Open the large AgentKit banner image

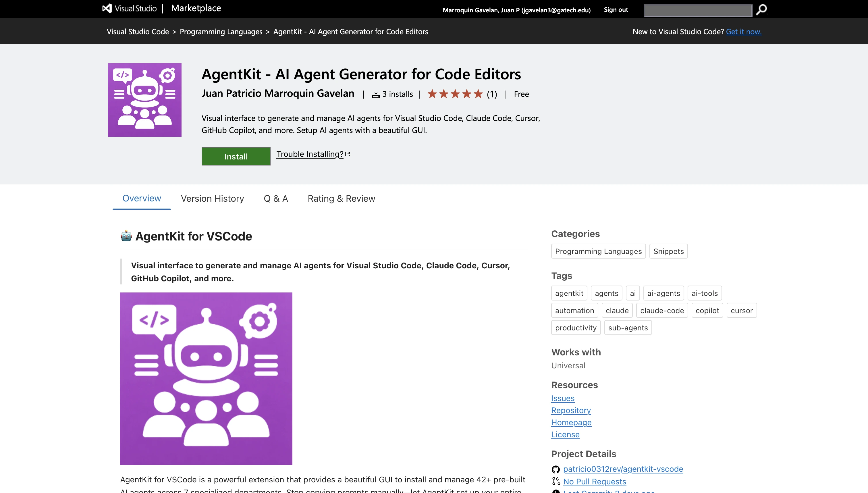[x=206, y=379]
